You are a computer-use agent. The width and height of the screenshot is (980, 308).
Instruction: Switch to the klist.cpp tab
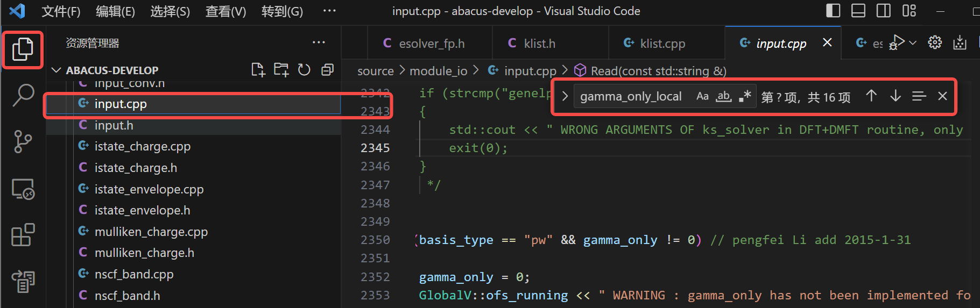point(662,44)
